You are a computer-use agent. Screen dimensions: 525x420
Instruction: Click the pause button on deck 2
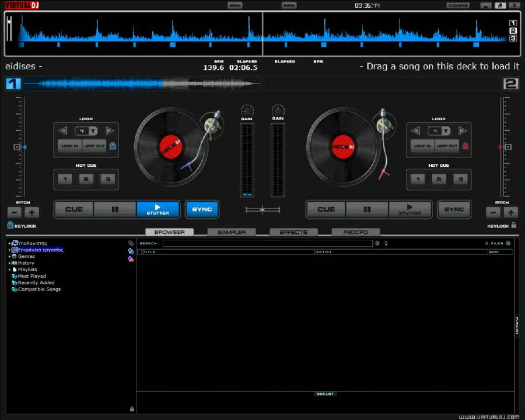coord(367,209)
